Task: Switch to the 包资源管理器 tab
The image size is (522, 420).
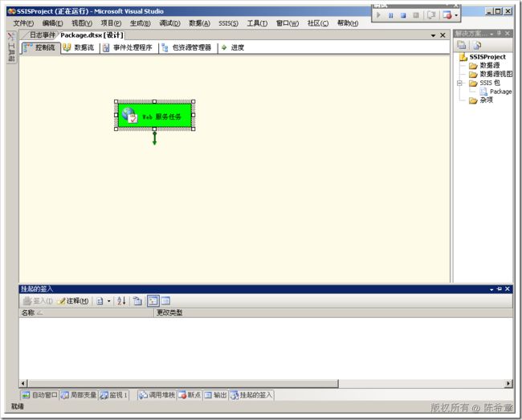Action: 187,47
